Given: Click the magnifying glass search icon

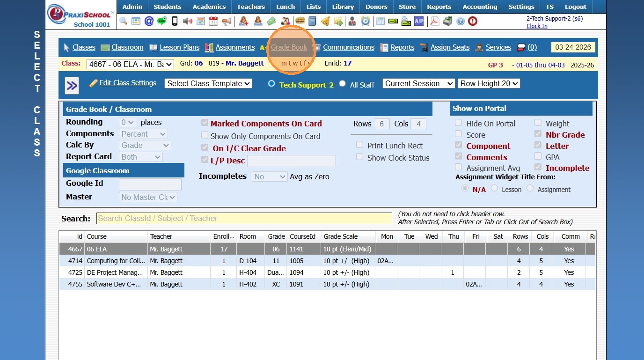Looking at the screenshot, I should [123, 21].
